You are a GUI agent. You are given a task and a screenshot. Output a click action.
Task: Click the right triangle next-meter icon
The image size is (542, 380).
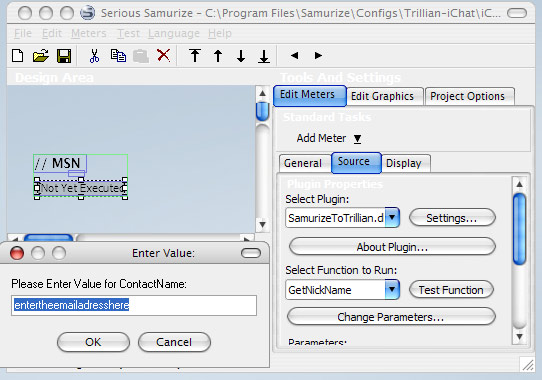(x=318, y=55)
